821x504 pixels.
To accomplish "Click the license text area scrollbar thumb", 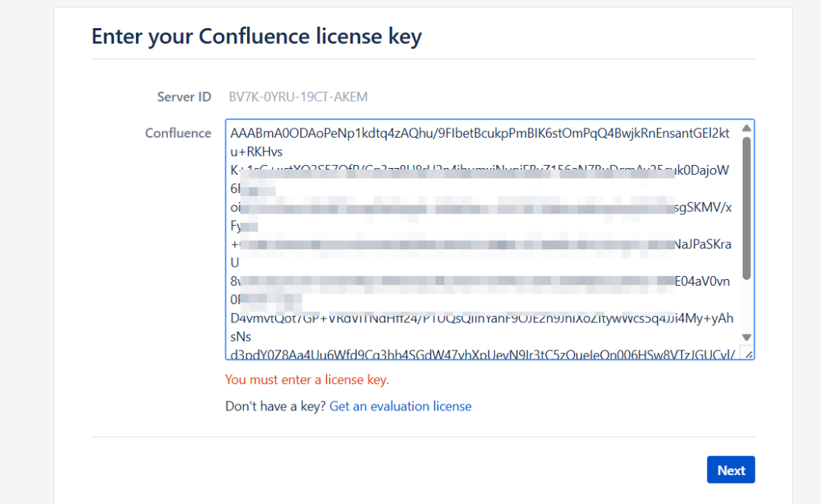I will [747, 208].
